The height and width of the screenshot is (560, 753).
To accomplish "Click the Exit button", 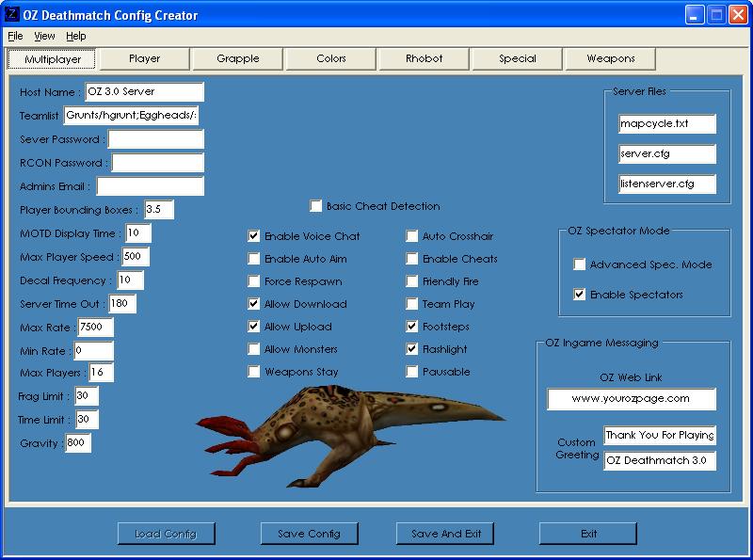I will [x=588, y=534].
